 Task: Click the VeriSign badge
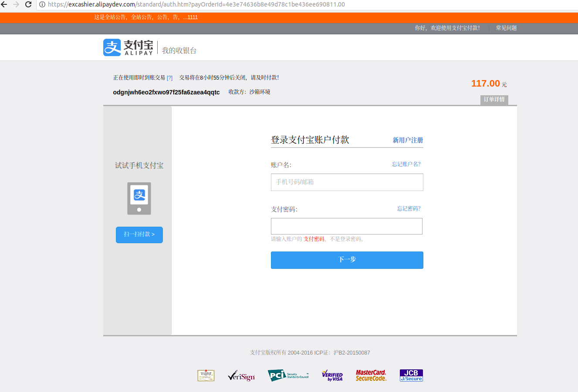[241, 375]
